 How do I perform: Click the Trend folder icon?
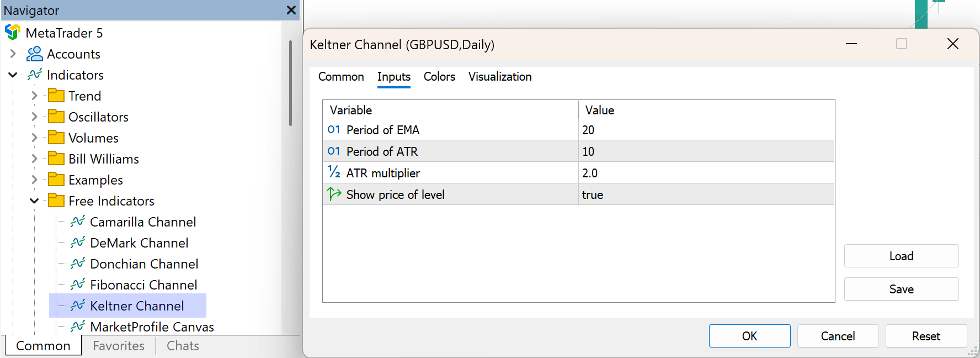click(x=56, y=96)
